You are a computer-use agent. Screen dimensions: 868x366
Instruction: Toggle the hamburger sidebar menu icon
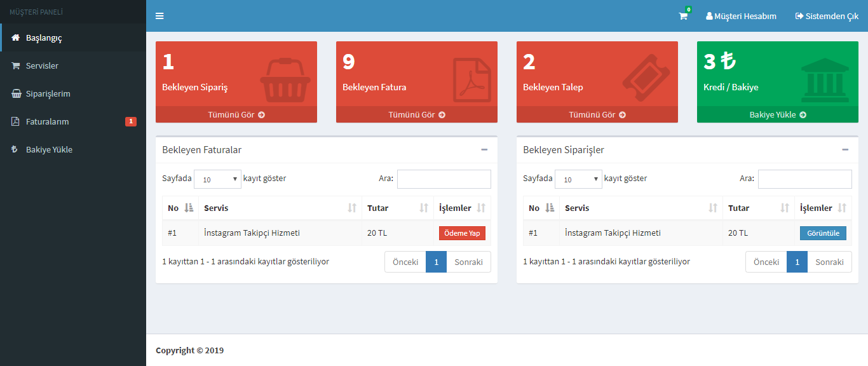[x=159, y=16]
